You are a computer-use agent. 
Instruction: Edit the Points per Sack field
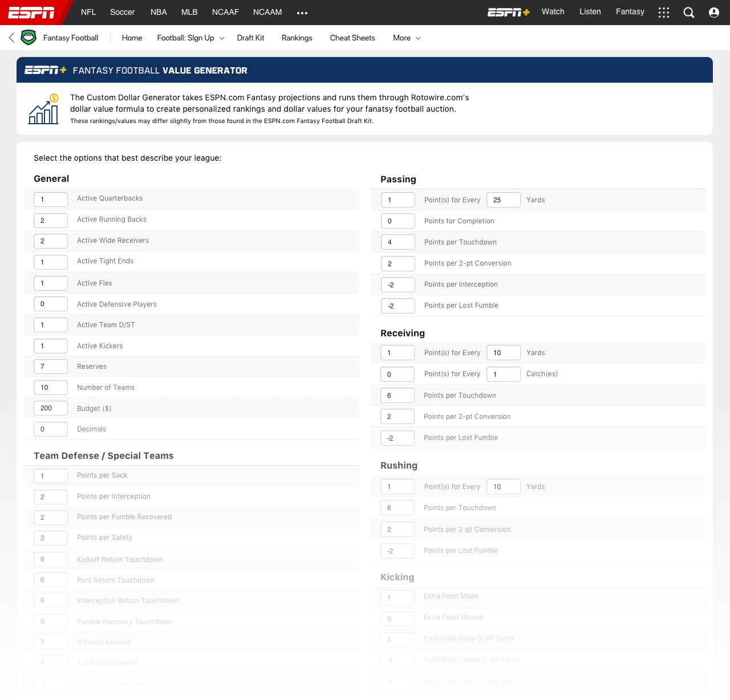51,476
